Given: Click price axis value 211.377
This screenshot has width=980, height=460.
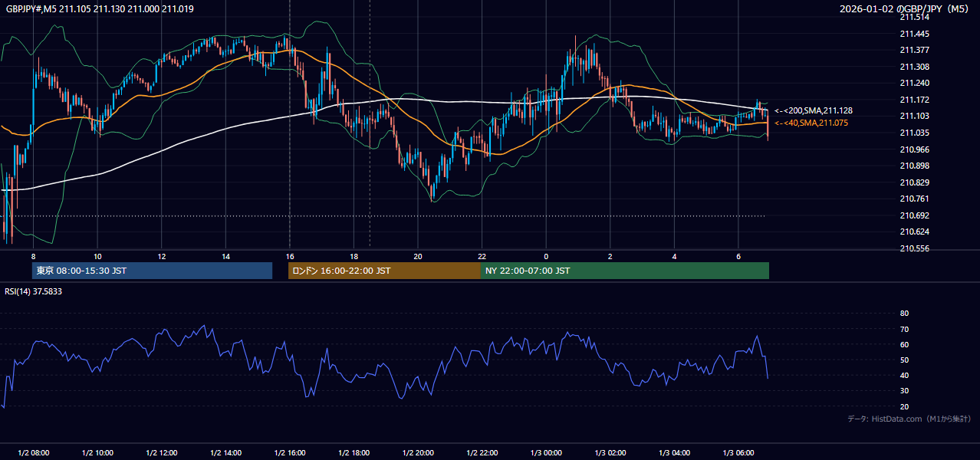Looking at the screenshot, I should 914,50.
